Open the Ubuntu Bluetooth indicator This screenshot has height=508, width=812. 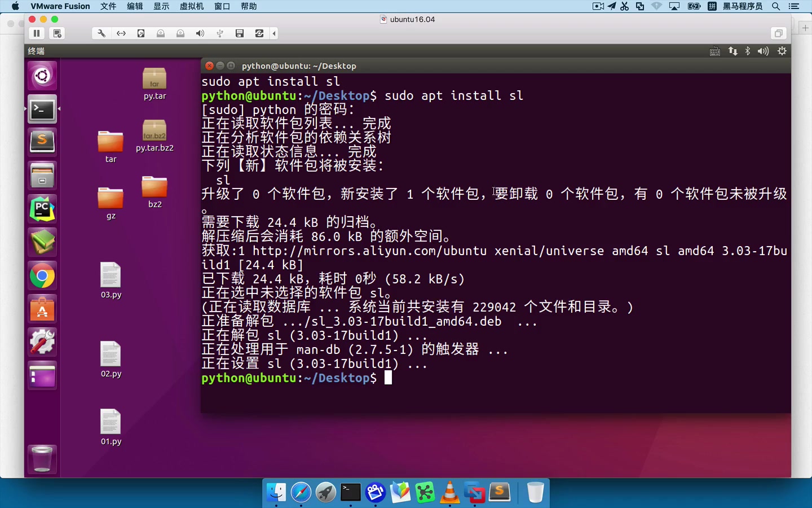(748, 51)
